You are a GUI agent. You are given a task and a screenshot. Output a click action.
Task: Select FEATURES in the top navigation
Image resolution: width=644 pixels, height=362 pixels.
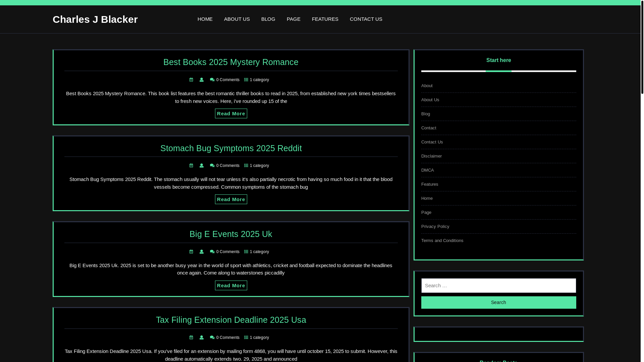point(325,19)
